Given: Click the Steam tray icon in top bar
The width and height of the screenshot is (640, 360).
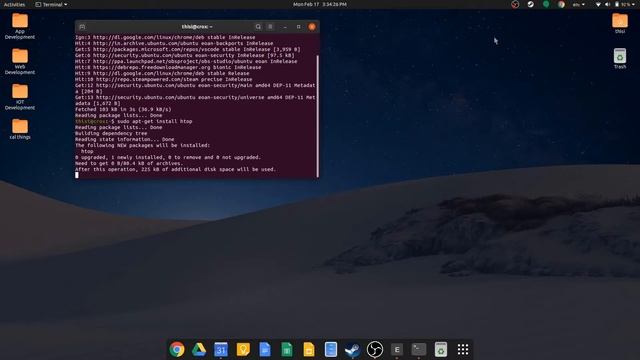Looking at the screenshot, I should 530,4.
